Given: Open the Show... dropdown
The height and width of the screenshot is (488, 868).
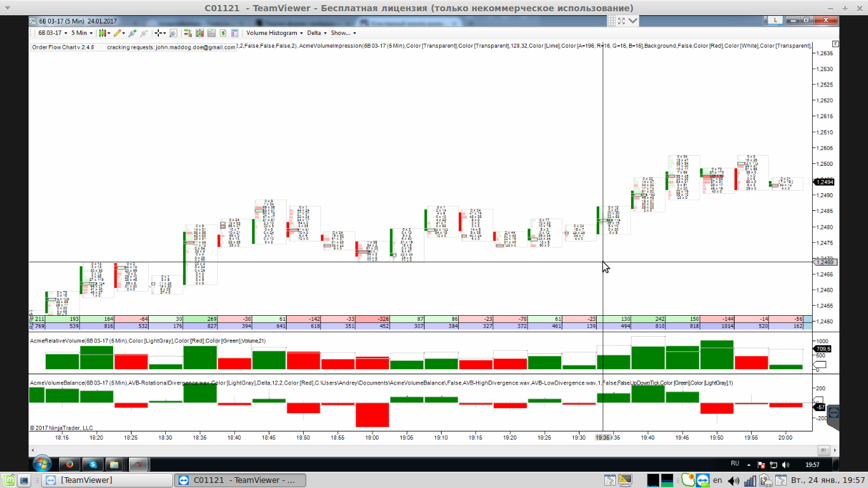Looking at the screenshot, I should pos(343,33).
